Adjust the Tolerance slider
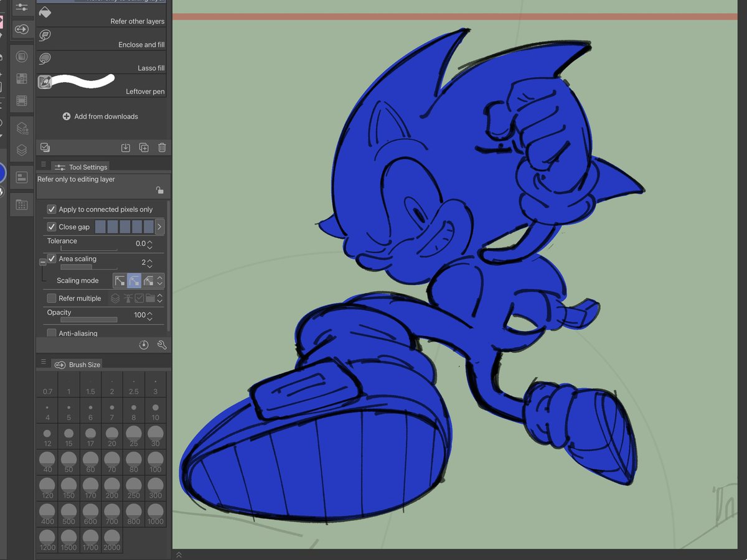 [x=88, y=249]
